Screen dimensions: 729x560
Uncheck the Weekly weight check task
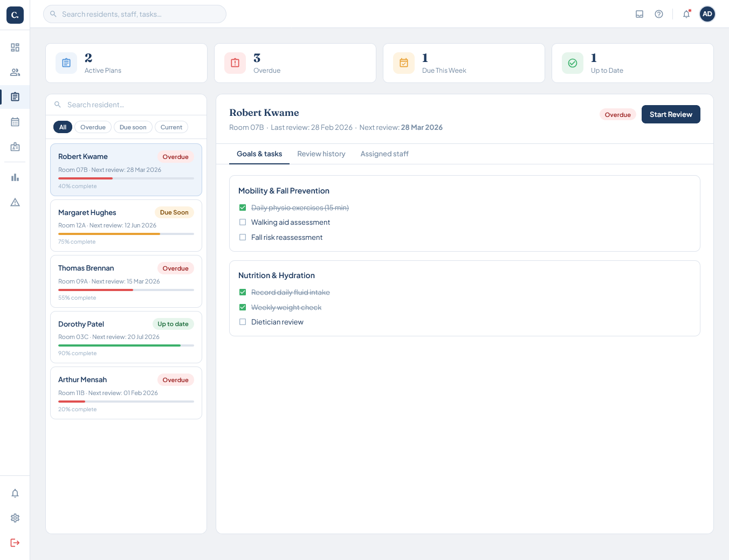(243, 307)
